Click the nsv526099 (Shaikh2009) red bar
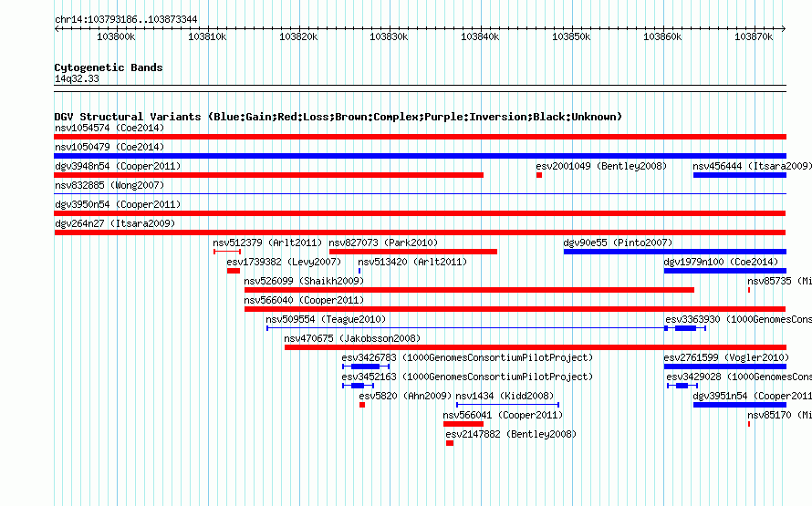This screenshot has height=506, width=812. click(469, 290)
